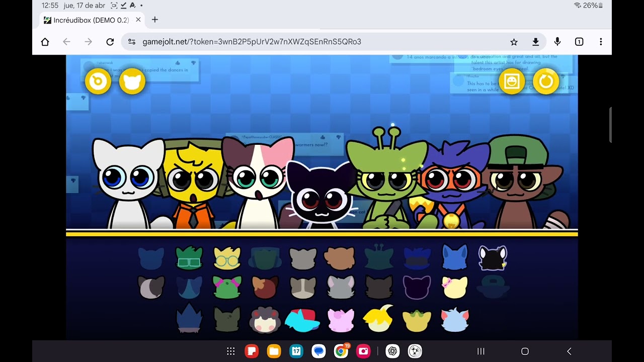The image size is (644, 362).
Task: Open the browser downloads arrow
Action: [535, 42]
